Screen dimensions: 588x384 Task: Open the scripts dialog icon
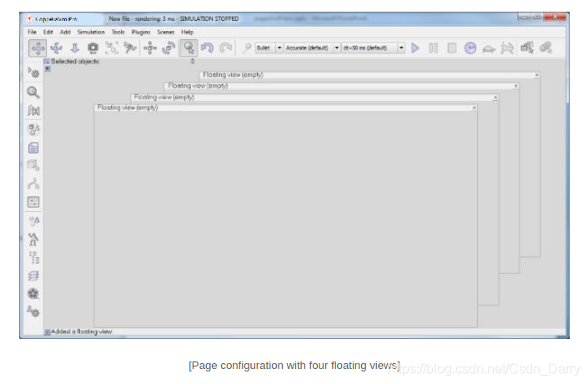[x=33, y=148]
